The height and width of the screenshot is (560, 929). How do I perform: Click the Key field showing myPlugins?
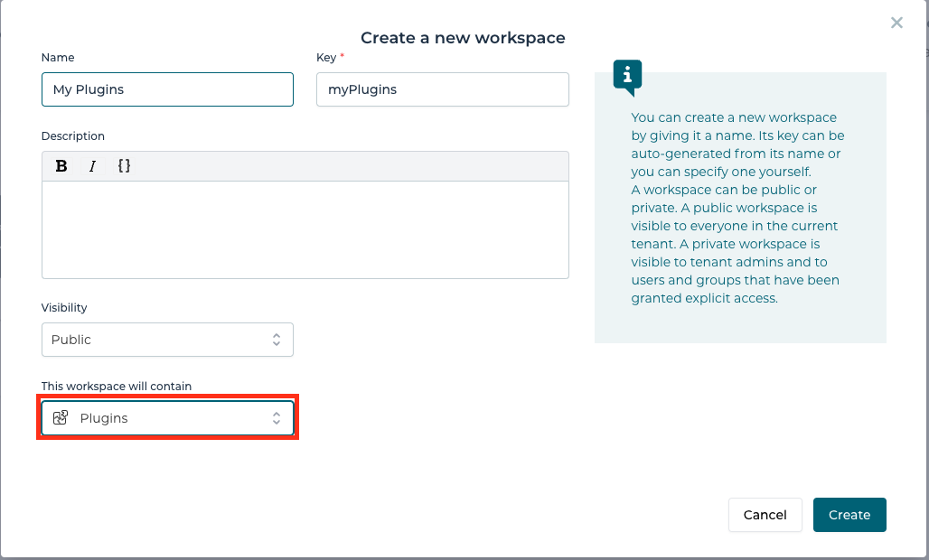pos(442,89)
